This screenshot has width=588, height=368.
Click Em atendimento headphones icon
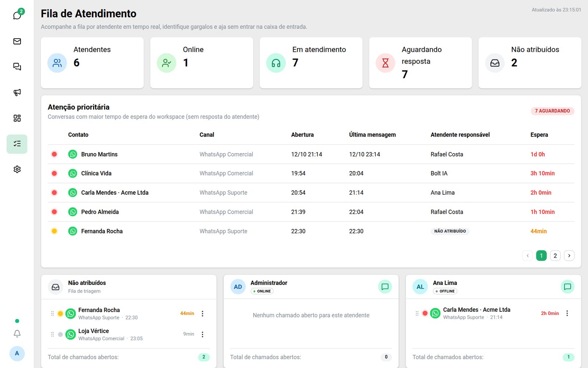tap(276, 63)
